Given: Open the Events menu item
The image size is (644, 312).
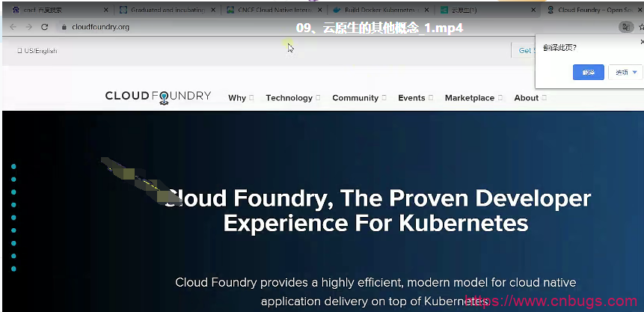Looking at the screenshot, I should pyautogui.click(x=414, y=98).
